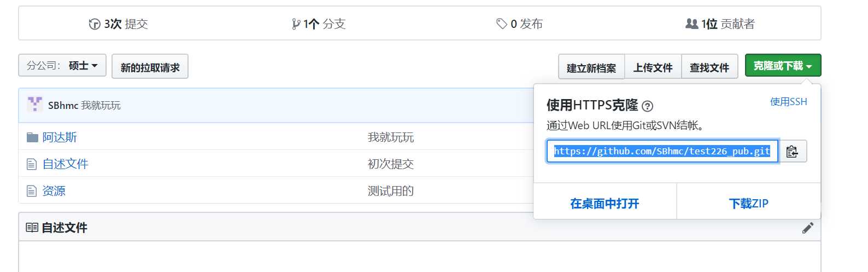Click the people icon beside 1位贡献者
The image size is (868, 272).
point(691,24)
